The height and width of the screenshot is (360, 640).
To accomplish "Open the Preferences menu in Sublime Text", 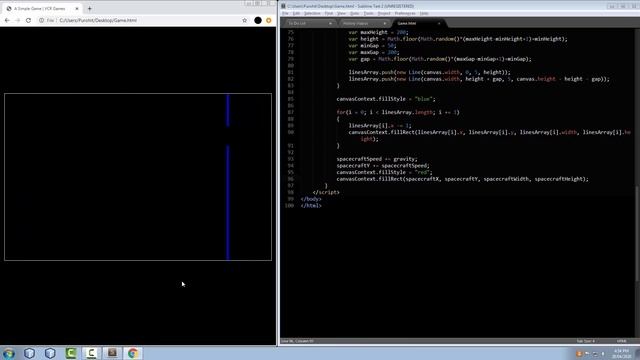I will [405, 13].
